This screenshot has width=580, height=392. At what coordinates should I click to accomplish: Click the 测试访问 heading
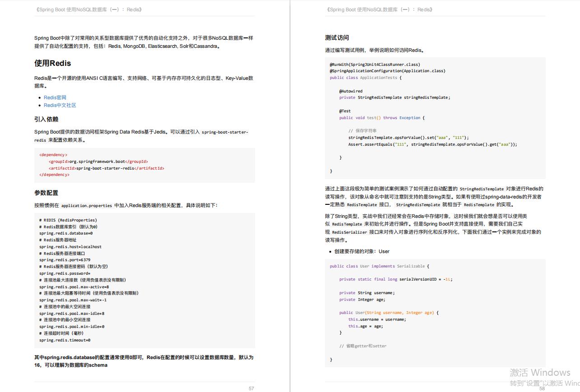pyautogui.click(x=337, y=38)
